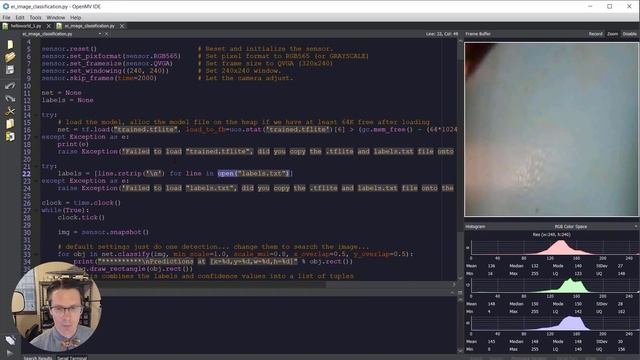This screenshot has height=360, width=640.
Task: Collapse the except block at line 23
Action: coord(36,181)
